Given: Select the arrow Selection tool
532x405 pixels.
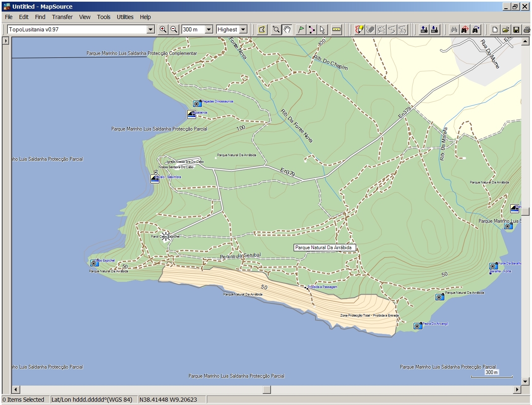Looking at the screenshot, I should click(323, 29).
